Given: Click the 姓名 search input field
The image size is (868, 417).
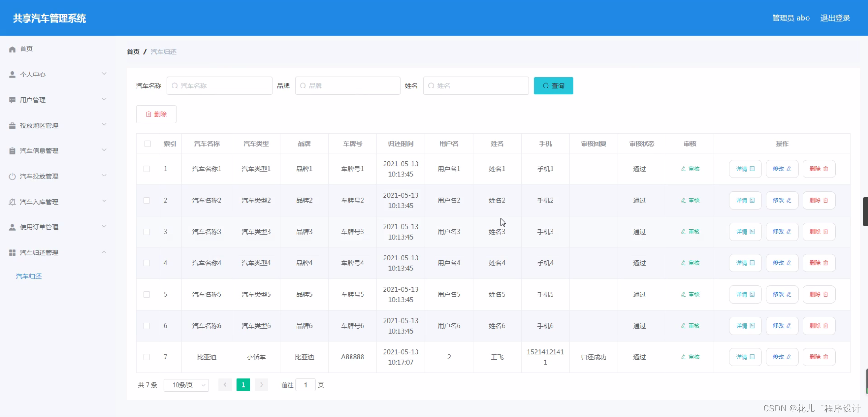Looking at the screenshot, I should click(x=476, y=86).
